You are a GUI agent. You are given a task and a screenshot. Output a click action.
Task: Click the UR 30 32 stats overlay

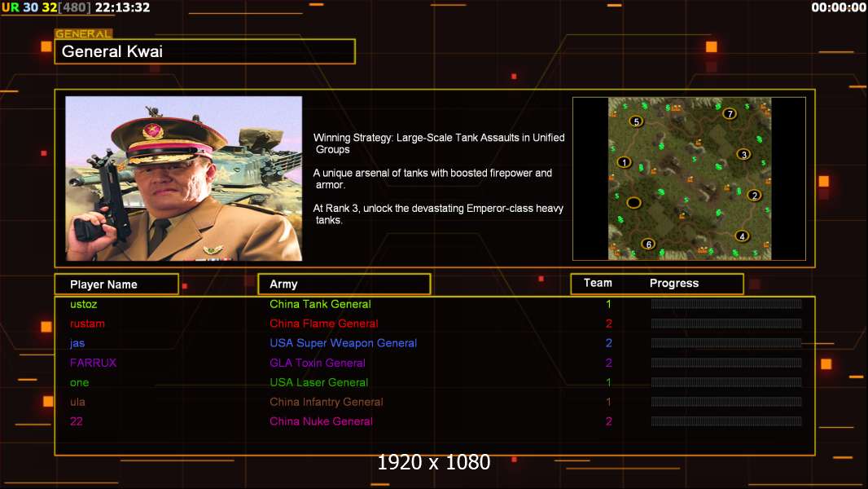(29, 7)
